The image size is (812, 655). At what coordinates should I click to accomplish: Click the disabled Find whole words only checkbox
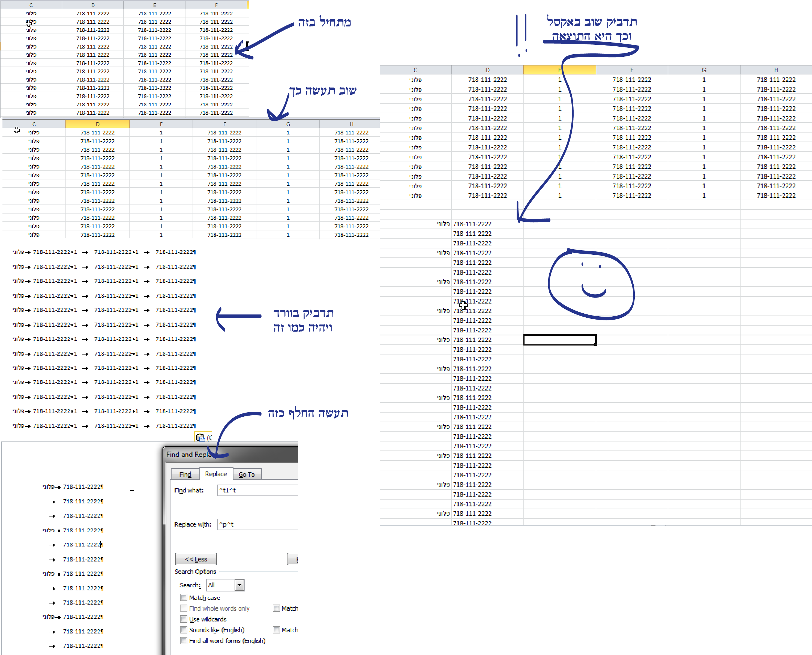pyautogui.click(x=184, y=608)
